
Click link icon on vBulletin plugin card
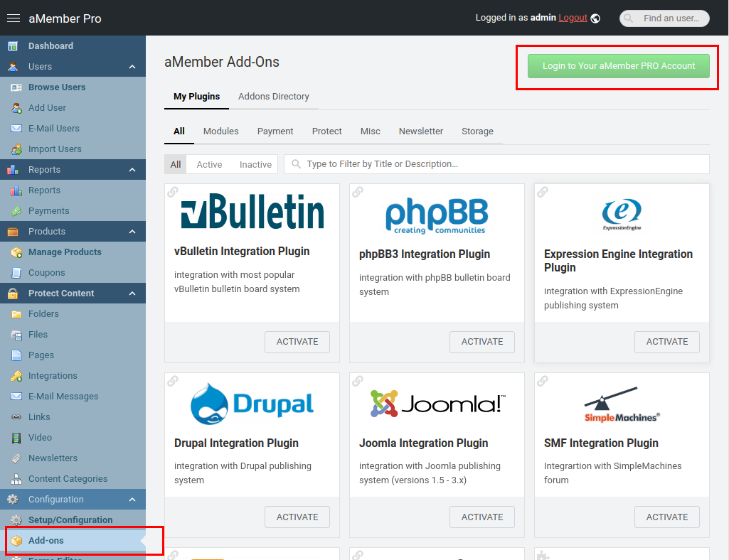[173, 192]
